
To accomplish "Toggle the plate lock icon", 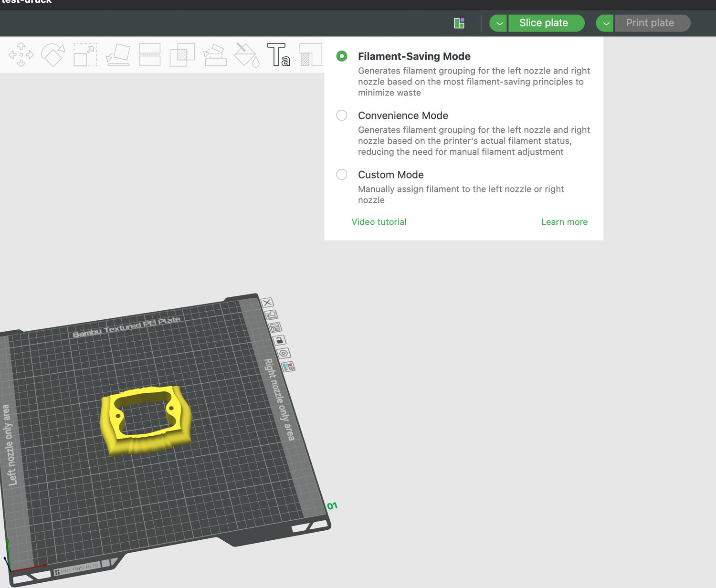I will 279,340.
